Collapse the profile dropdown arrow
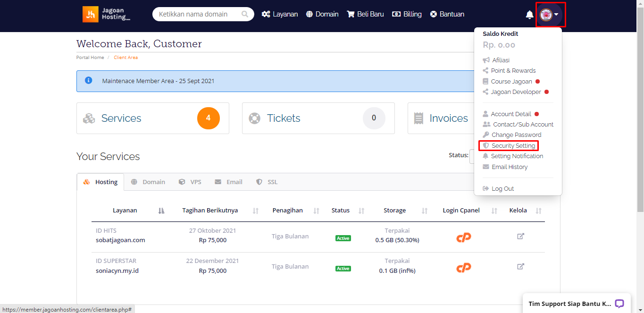This screenshot has width=644, height=313. (x=557, y=15)
